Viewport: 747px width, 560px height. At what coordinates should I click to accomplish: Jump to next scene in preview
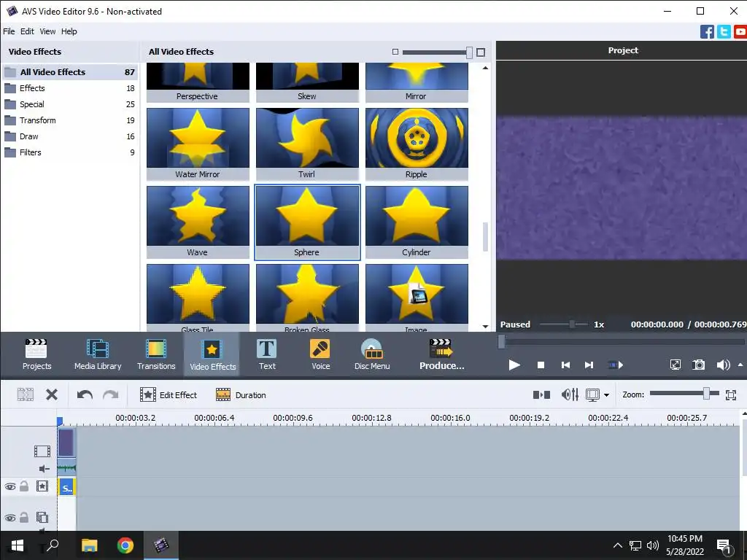click(616, 365)
